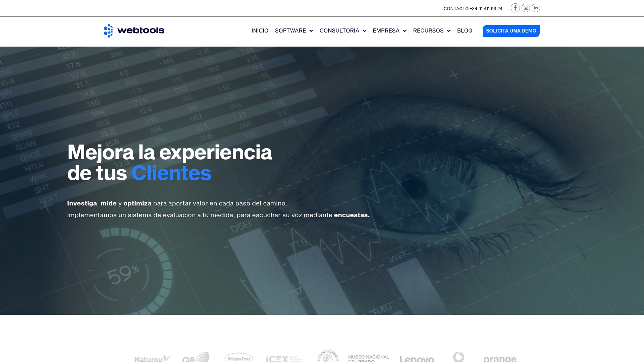Click the Solicita una demo button
The width and height of the screenshot is (644, 362).
tap(511, 31)
